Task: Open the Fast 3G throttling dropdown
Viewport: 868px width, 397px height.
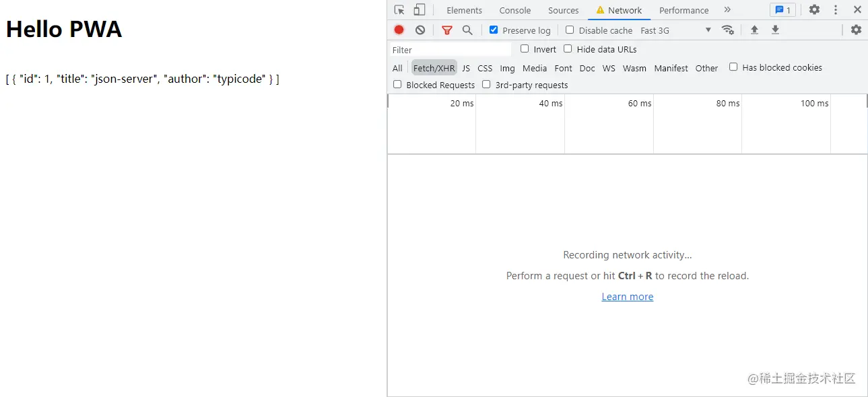Action: (675, 30)
